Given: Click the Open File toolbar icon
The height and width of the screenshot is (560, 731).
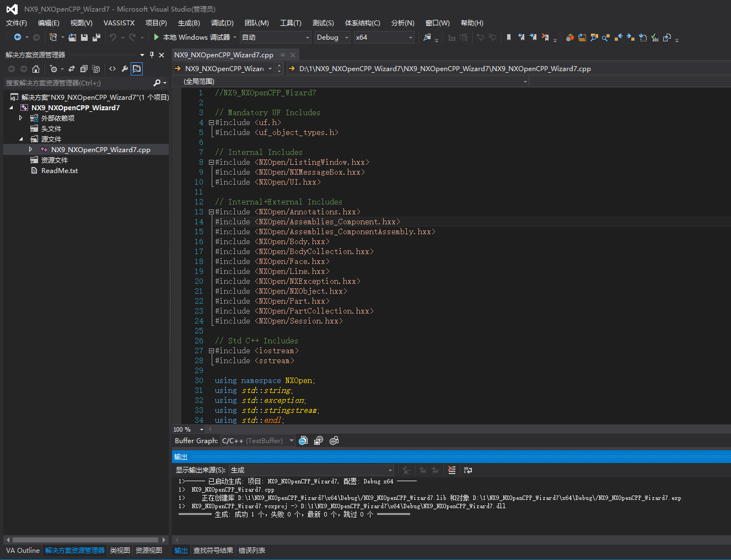Looking at the screenshot, I should 72,37.
